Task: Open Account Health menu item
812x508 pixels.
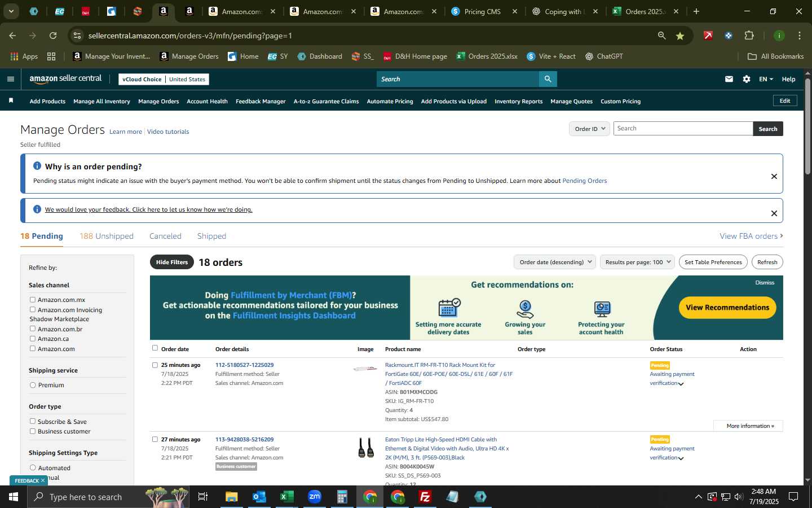Action: click(x=207, y=102)
